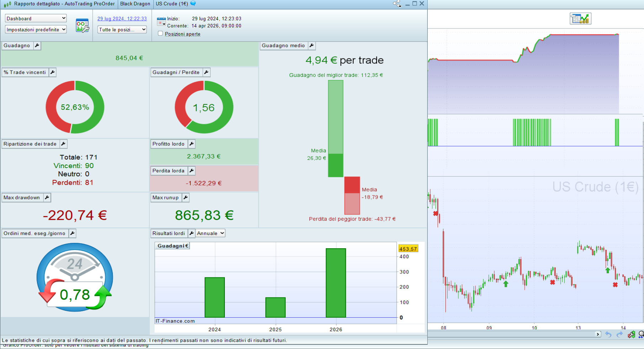The image size is (644, 349).
Task: Click the Black Dragon title tab
Action: click(x=135, y=4)
